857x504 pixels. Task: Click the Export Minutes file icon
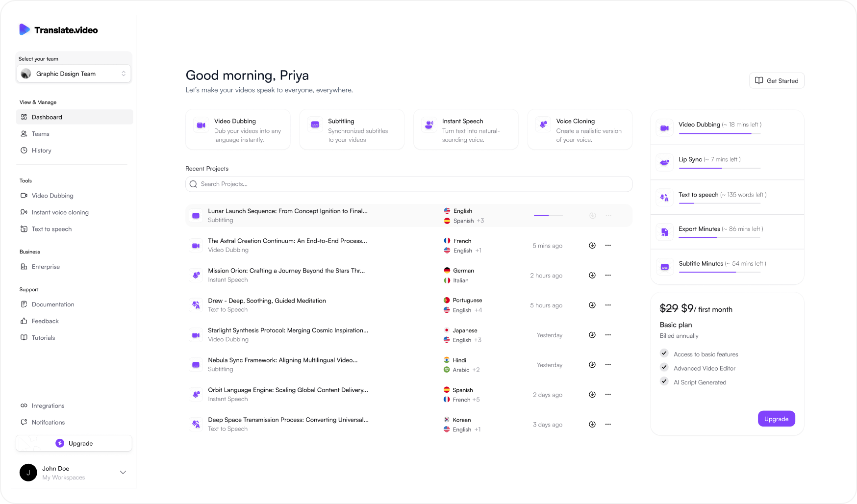point(665,232)
